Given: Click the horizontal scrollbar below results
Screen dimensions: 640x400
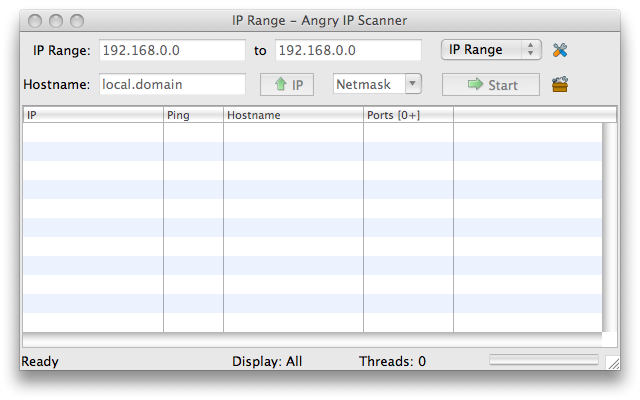Looking at the screenshot, I should point(312,340).
